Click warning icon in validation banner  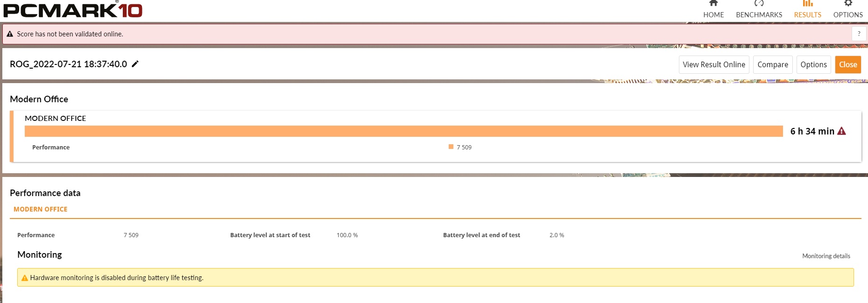tap(10, 34)
